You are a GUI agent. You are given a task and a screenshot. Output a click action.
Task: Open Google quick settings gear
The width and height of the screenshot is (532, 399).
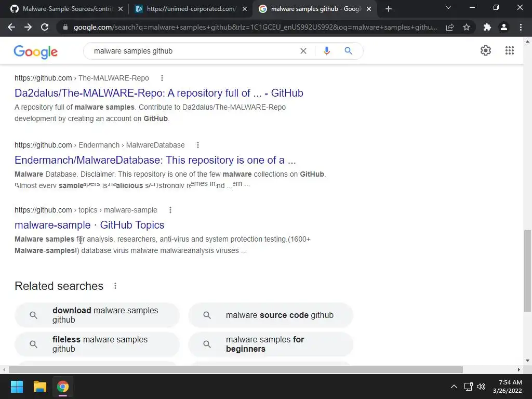pos(486,50)
